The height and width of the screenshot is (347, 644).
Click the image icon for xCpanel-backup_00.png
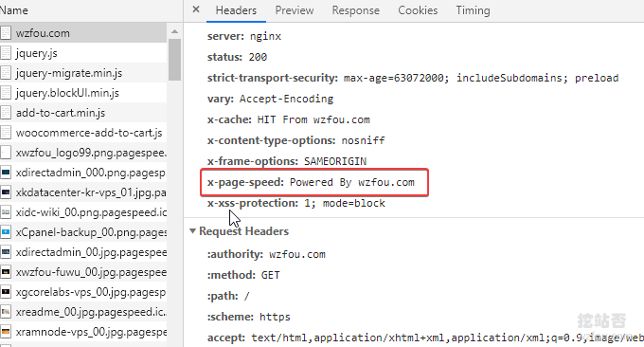[6, 232]
